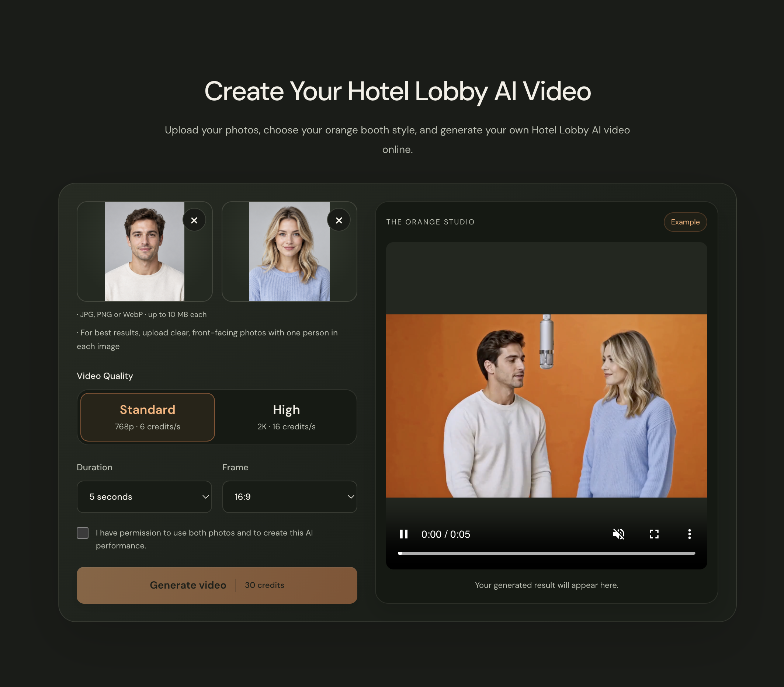Click the Generate video button
The image size is (784, 687).
click(217, 585)
